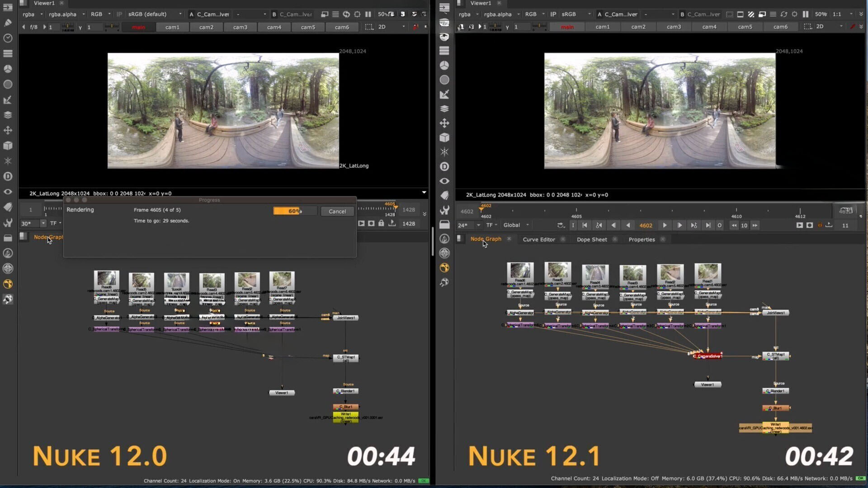Image resolution: width=868 pixels, height=488 pixels.
Task: Click frame 4610 on right timeline
Action: coord(736,212)
